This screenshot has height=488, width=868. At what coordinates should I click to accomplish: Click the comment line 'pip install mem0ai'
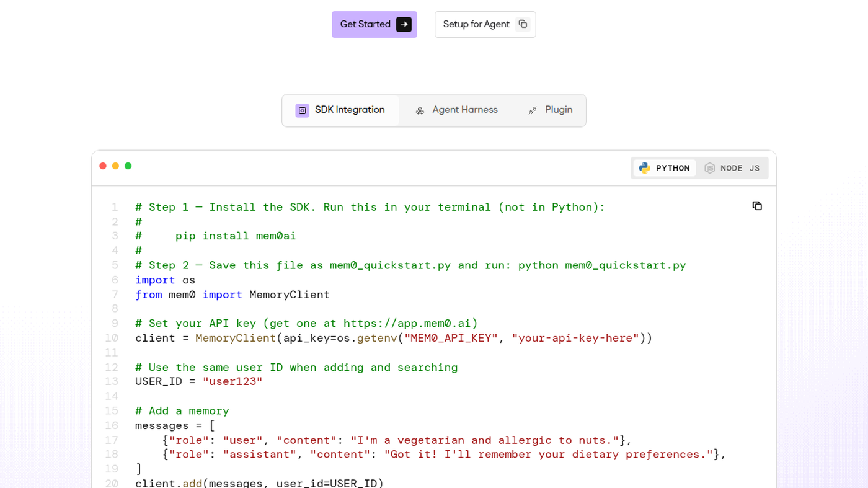[216, 236]
